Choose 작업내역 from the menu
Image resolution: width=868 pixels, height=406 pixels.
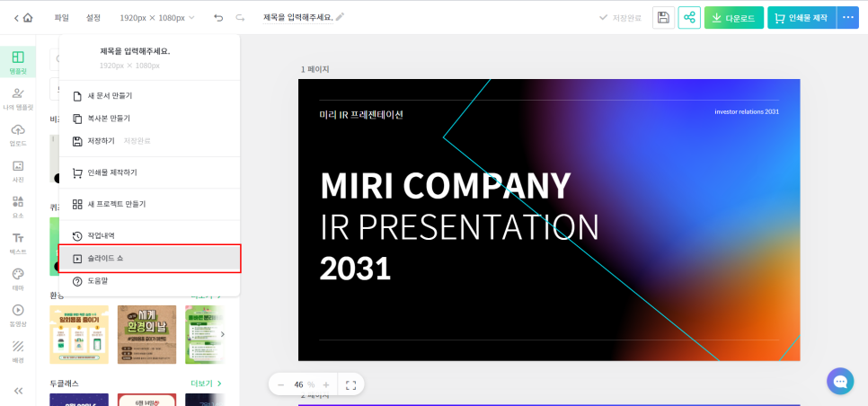[149, 235]
